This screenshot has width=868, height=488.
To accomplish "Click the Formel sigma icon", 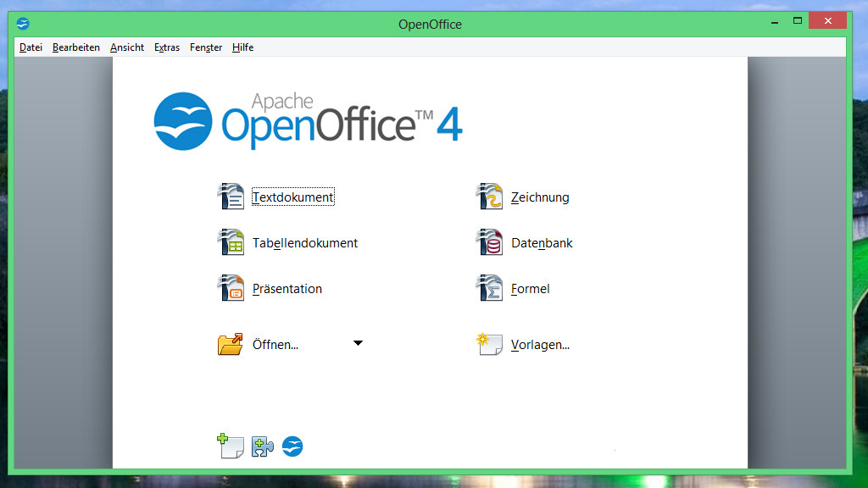I will [489, 288].
